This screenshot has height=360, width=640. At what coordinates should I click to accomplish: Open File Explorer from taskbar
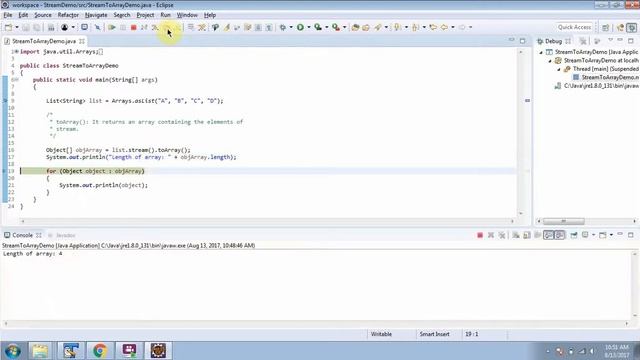pos(40,351)
